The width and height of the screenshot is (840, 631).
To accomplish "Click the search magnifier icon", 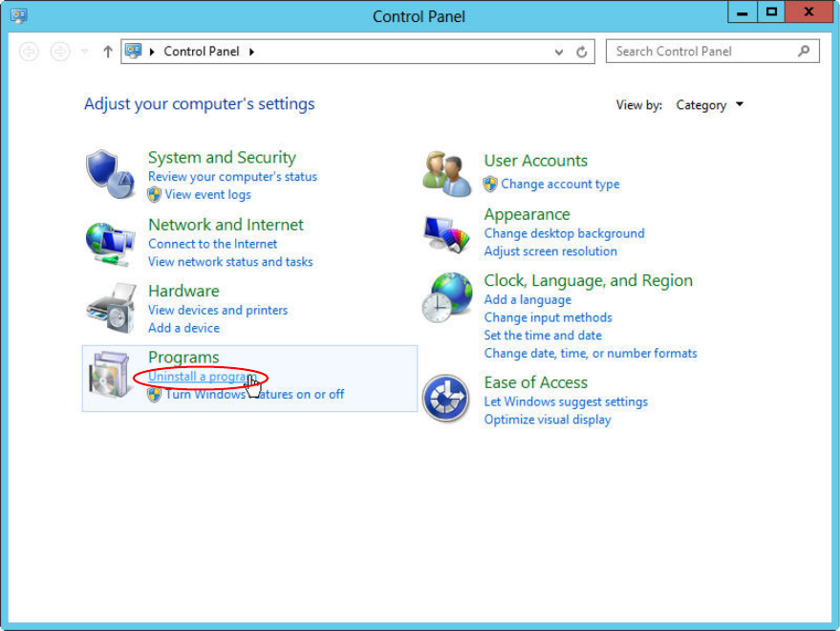I will pyautogui.click(x=804, y=51).
